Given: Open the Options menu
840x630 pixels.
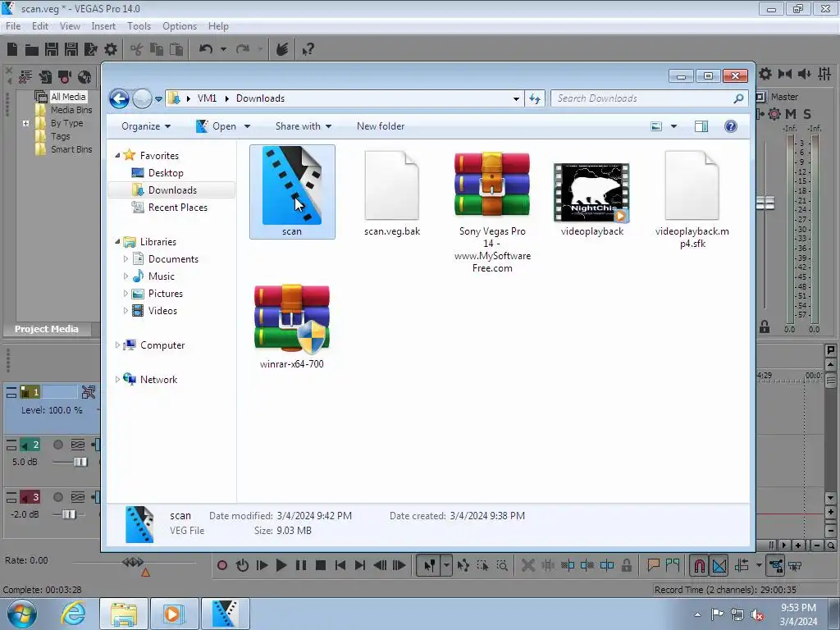Looking at the screenshot, I should tap(180, 26).
